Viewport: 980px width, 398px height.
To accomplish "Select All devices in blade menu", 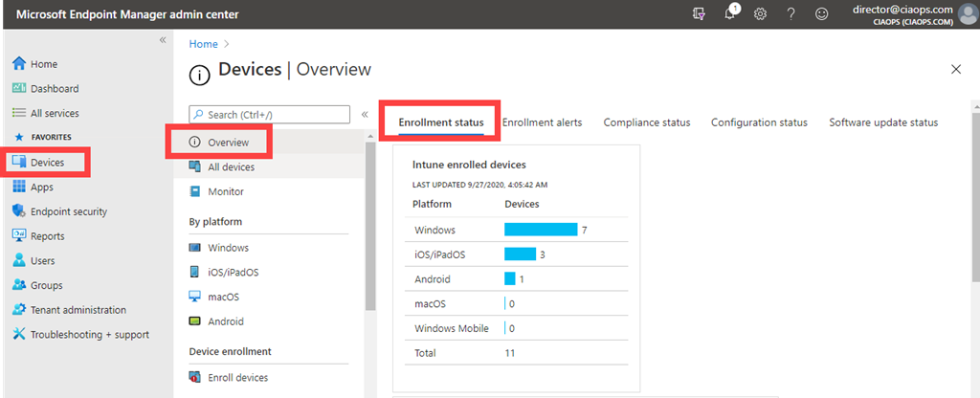I will coord(231,167).
